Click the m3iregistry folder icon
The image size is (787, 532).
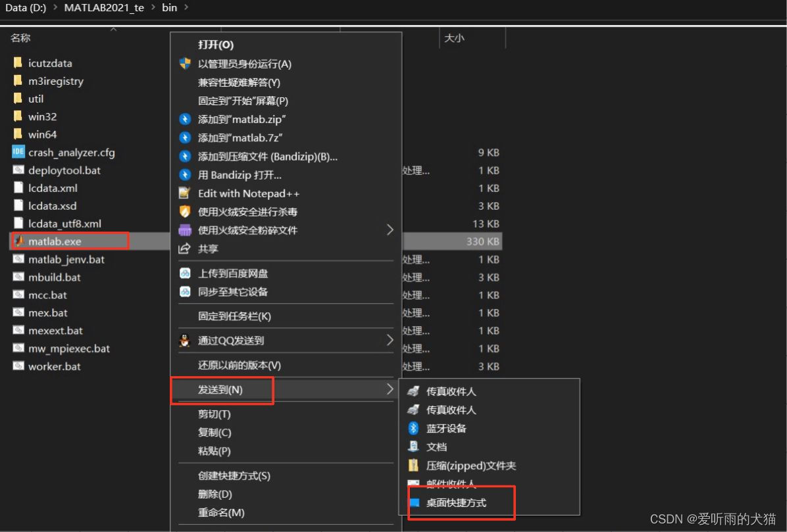click(x=18, y=81)
